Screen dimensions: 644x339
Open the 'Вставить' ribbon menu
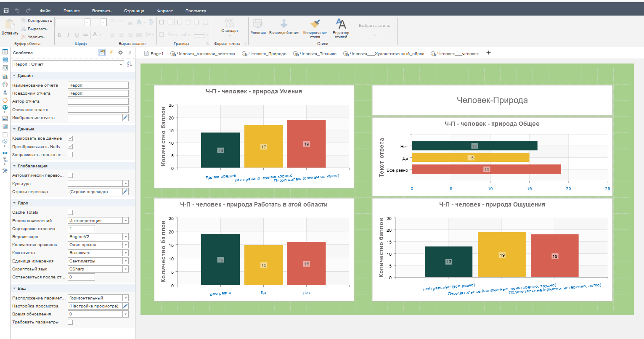(x=102, y=11)
